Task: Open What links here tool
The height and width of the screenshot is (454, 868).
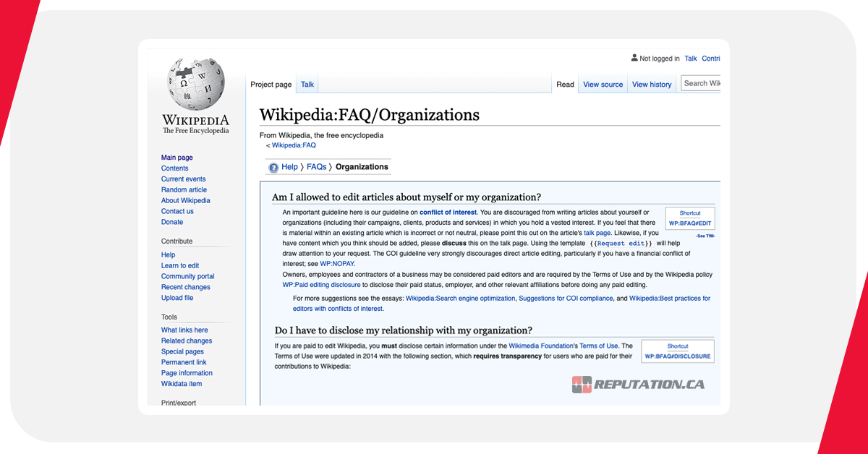Action: click(184, 330)
